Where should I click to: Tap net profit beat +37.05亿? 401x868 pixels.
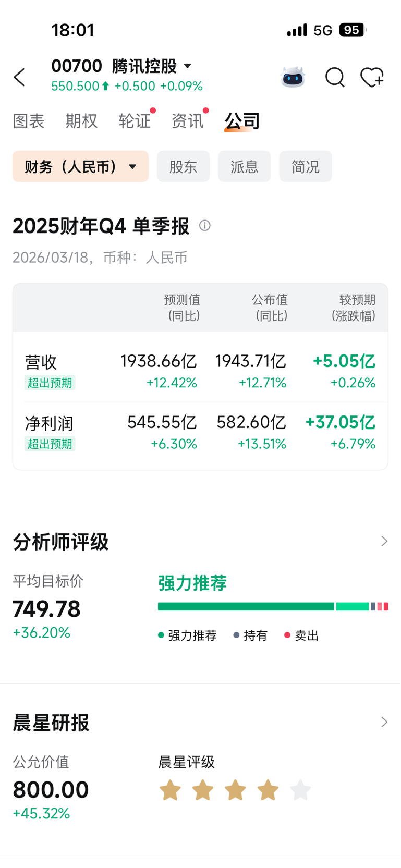pyautogui.click(x=340, y=422)
